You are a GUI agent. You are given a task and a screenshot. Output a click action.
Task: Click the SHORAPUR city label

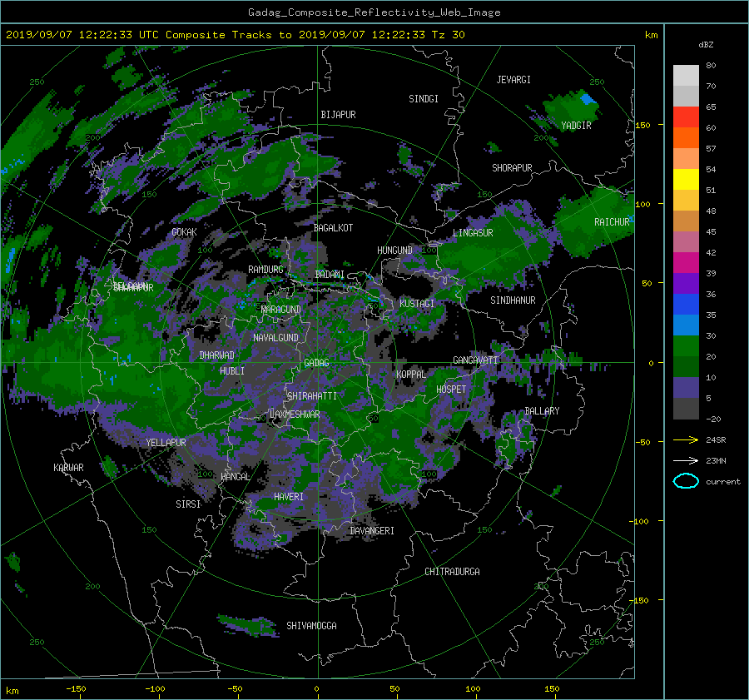point(512,168)
